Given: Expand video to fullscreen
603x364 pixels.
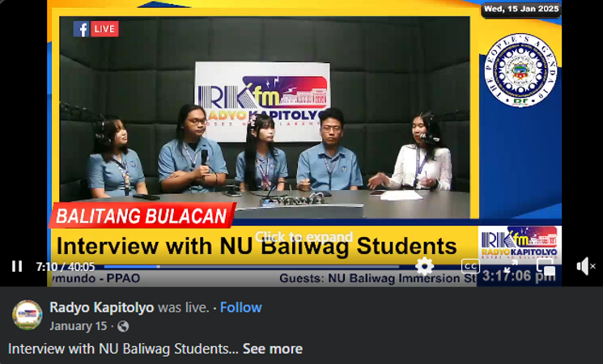Looking at the screenshot, I should [x=511, y=266].
